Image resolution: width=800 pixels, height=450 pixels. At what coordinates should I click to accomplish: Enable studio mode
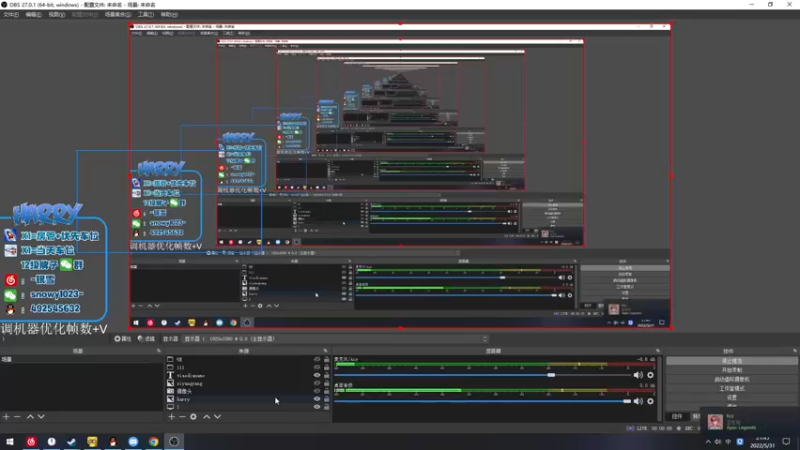(732, 388)
